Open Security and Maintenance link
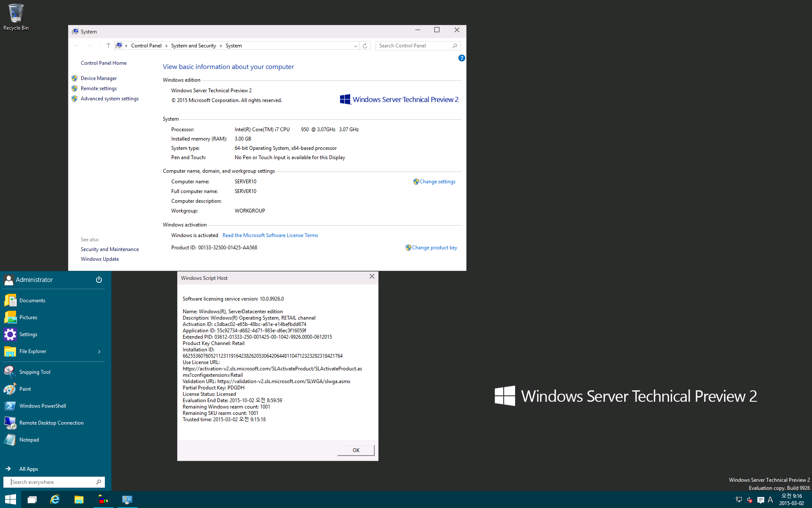Image resolution: width=812 pixels, height=508 pixels. [110, 249]
